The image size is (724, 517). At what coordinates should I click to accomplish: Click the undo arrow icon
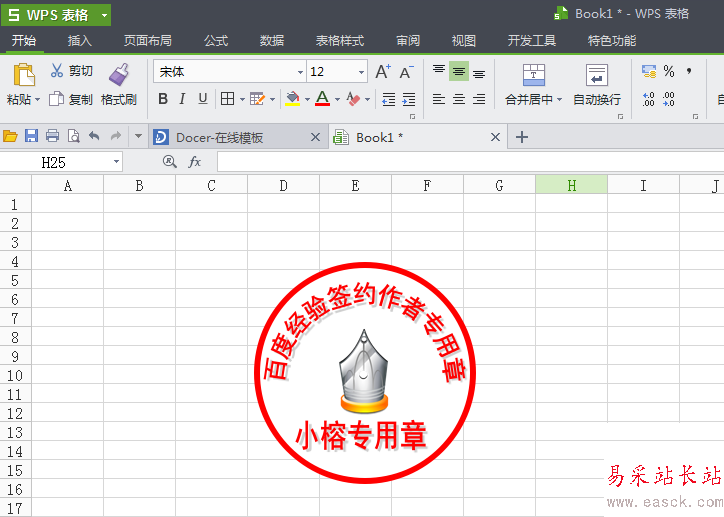(x=94, y=136)
